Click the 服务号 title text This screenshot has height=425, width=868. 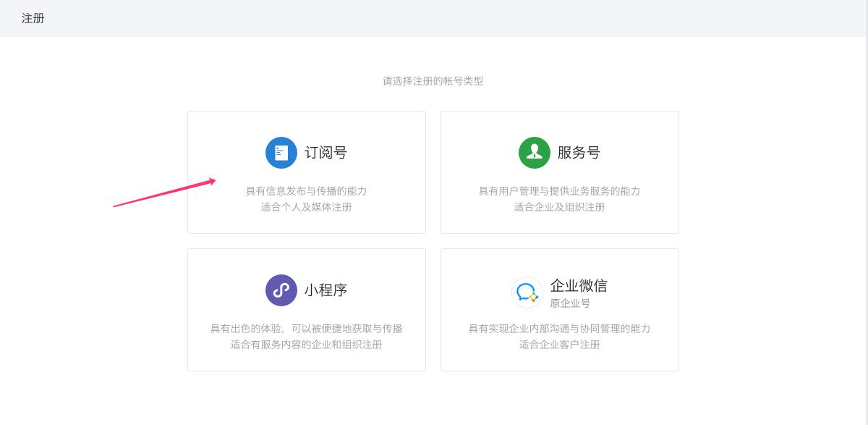(579, 153)
